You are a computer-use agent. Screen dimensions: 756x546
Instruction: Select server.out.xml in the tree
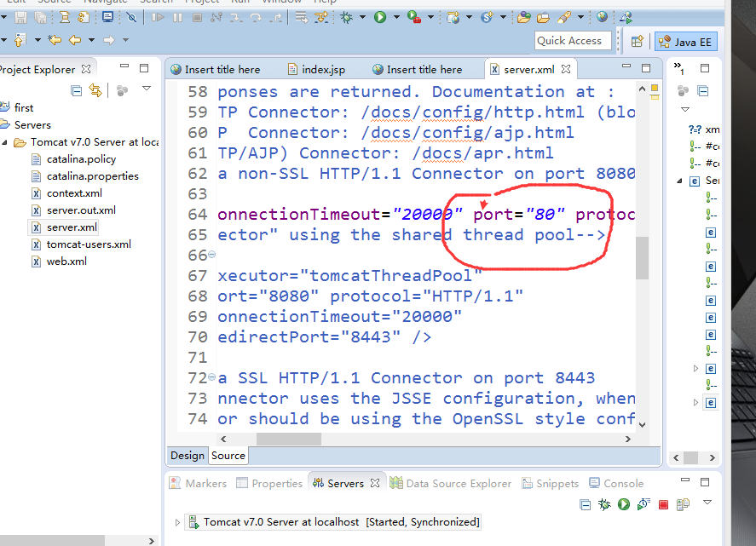pos(81,210)
